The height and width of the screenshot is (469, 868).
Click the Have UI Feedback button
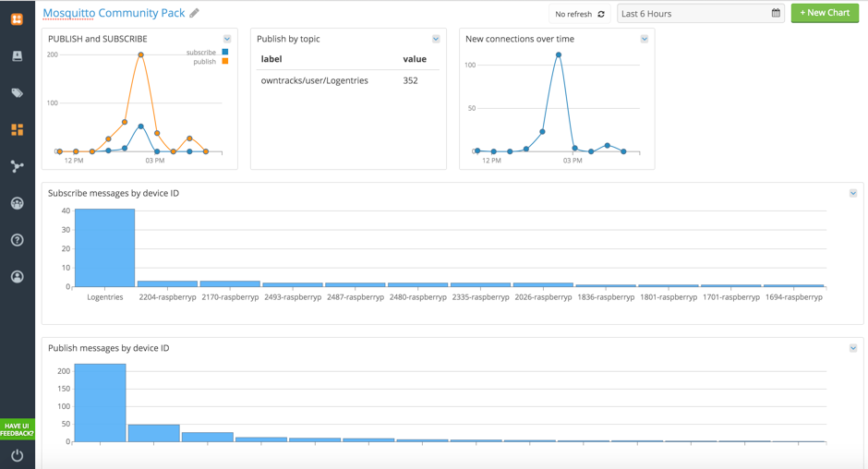[x=17, y=429]
